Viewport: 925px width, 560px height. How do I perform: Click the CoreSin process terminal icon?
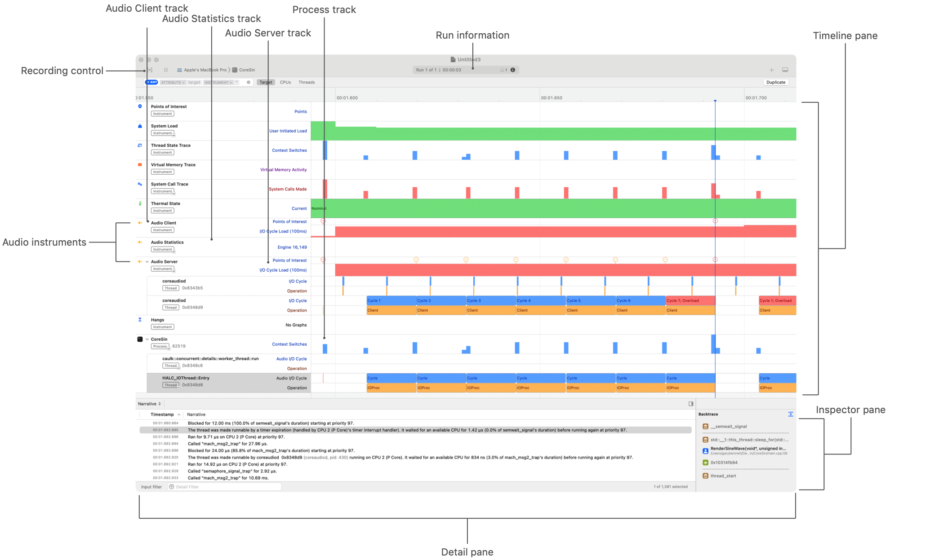tap(140, 340)
